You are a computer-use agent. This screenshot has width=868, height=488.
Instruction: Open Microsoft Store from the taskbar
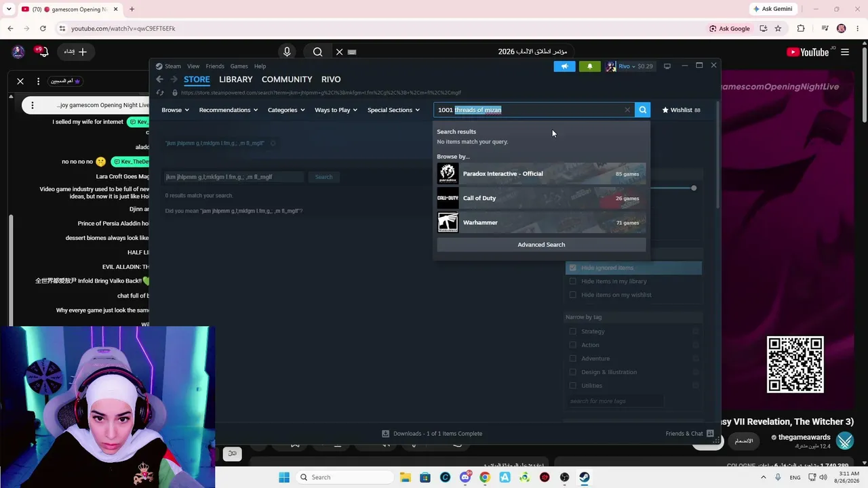point(425,477)
